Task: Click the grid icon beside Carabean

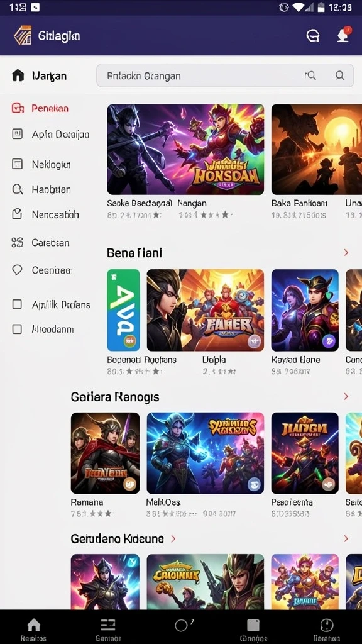Action: [17, 242]
